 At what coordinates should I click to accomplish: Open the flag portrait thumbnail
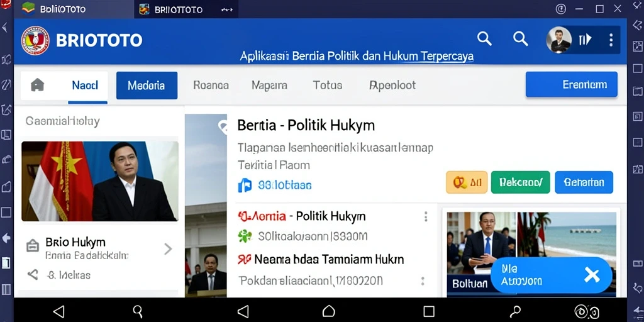coord(100,181)
